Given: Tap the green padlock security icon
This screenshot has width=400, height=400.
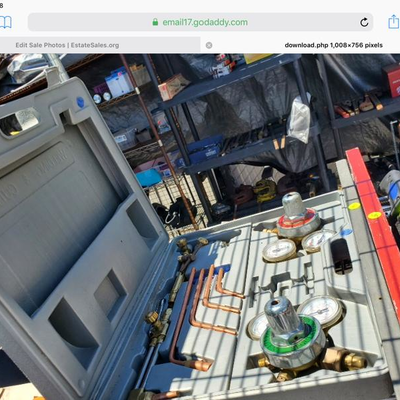Looking at the screenshot, I should [x=155, y=22].
